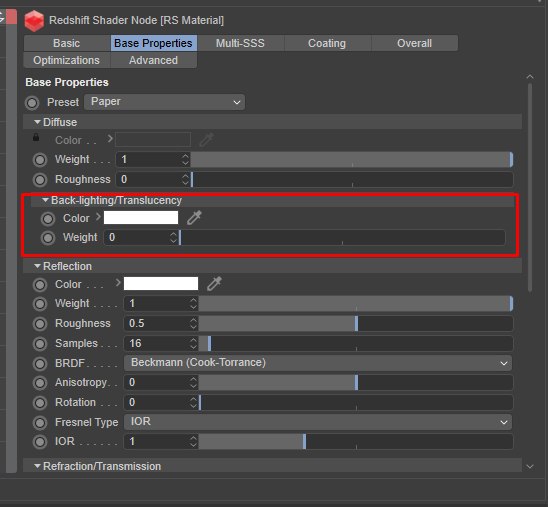Toggle Reflection Weight animation dot
This screenshot has height=507, width=548.
point(40,304)
